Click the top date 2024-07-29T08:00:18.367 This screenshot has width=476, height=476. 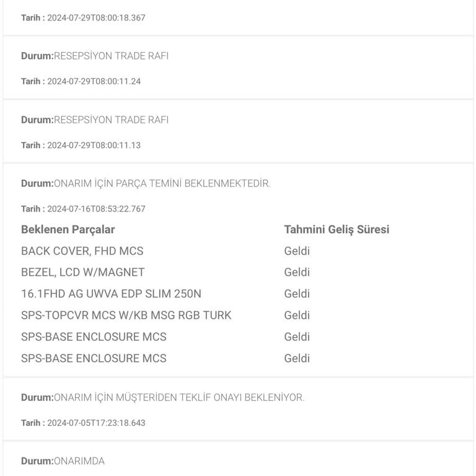(96, 17)
